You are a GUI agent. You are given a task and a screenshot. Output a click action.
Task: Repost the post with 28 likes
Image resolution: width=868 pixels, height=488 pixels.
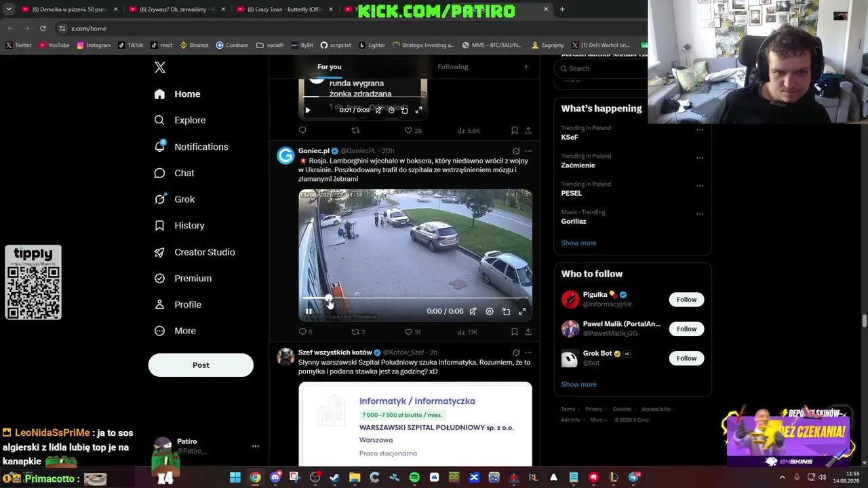355,130
